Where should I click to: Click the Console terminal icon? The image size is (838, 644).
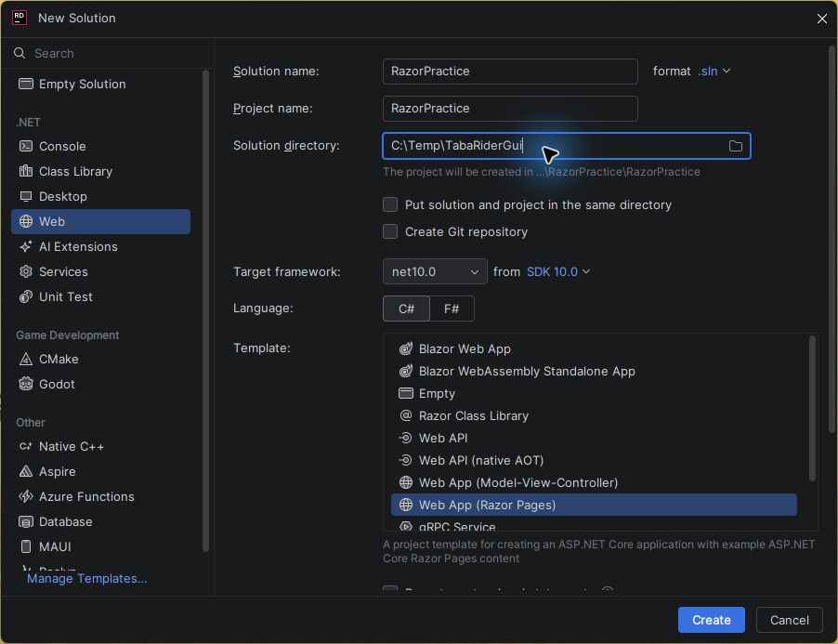tap(26, 146)
